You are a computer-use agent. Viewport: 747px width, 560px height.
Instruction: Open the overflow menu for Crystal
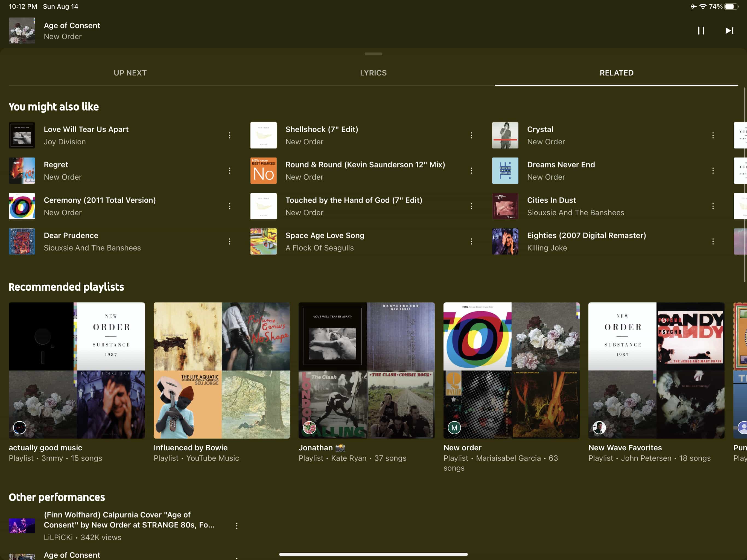pos(713,135)
